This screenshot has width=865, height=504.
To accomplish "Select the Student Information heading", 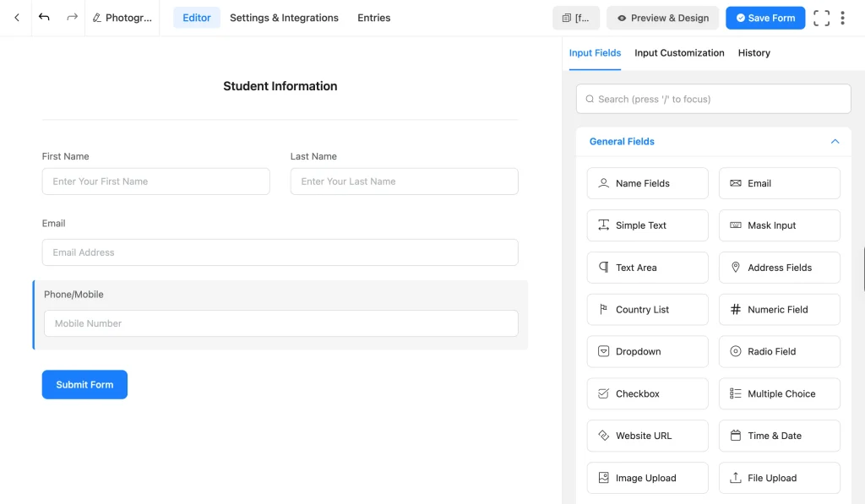I will point(280,86).
